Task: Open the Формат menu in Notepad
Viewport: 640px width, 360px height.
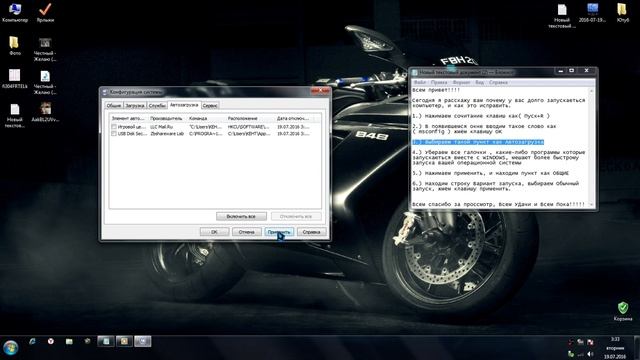Action: (x=461, y=82)
